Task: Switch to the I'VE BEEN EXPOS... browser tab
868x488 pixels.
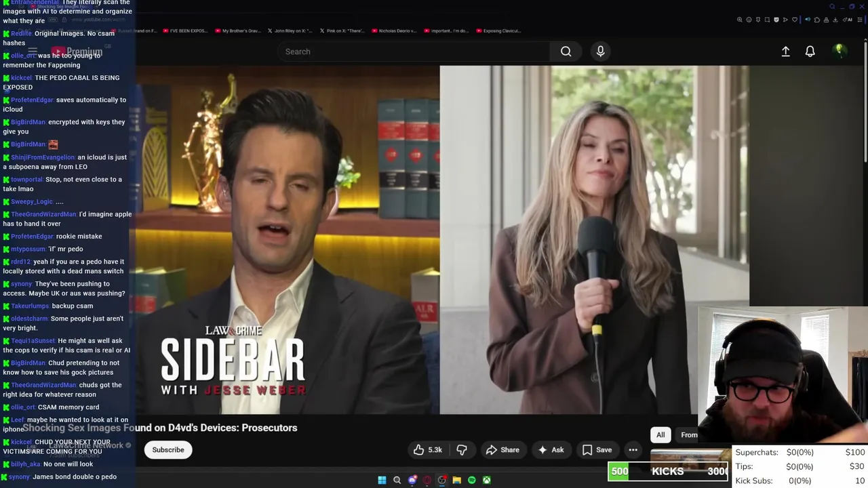Action: [184, 30]
